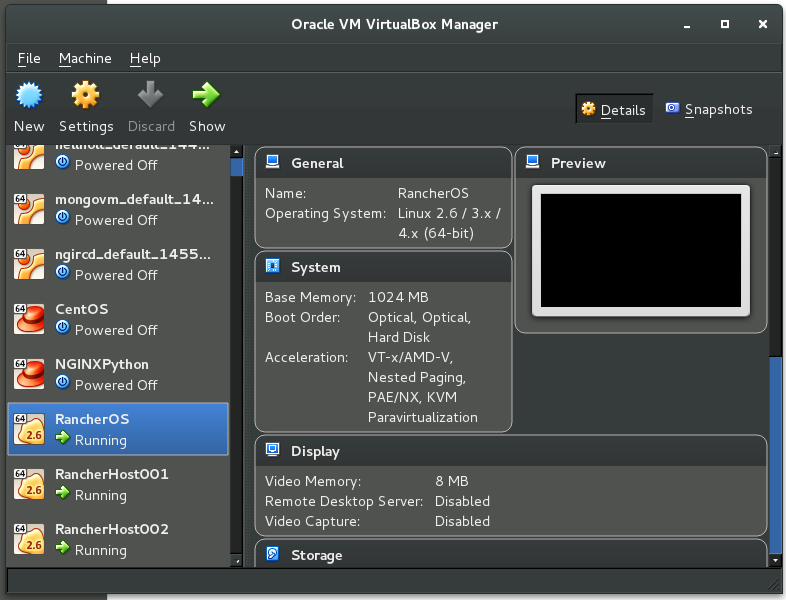This screenshot has height=600, width=786.
Task: Open the System section header link
Action: [x=316, y=268]
